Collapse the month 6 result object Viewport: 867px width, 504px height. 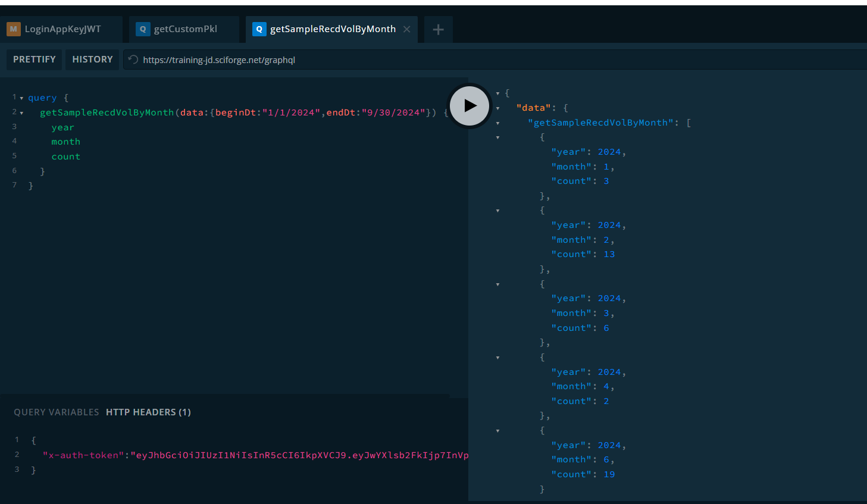498,431
